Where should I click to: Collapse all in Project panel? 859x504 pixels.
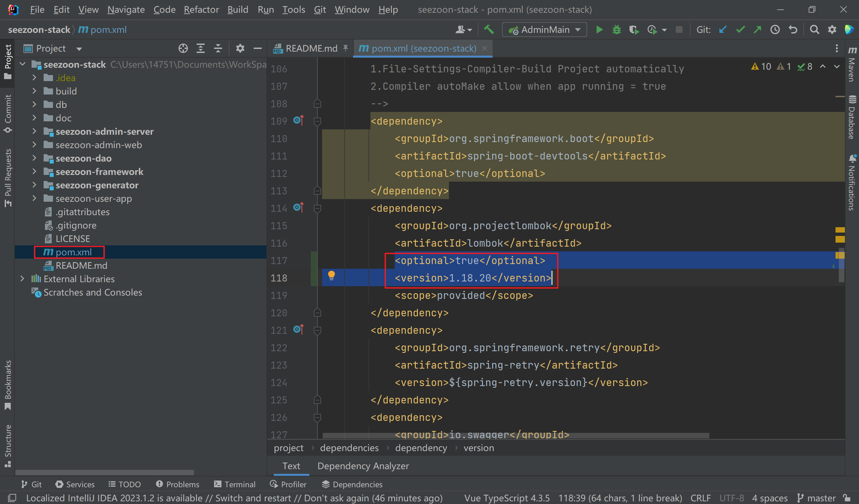tap(218, 49)
